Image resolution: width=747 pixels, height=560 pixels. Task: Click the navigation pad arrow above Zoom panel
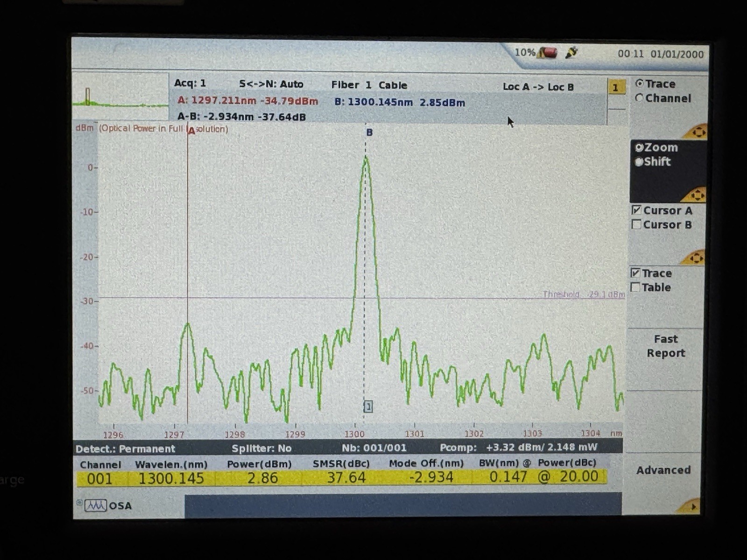point(698,132)
